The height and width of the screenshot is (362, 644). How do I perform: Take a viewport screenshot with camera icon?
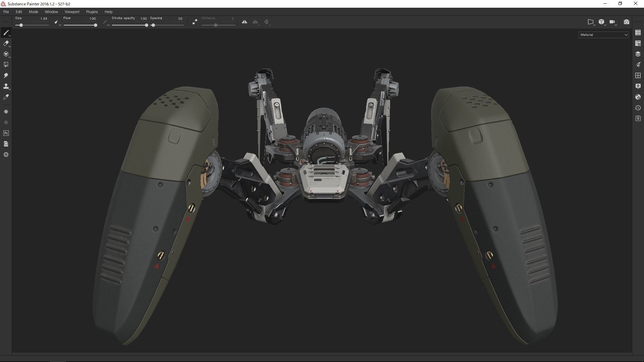[x=626, y=22]
